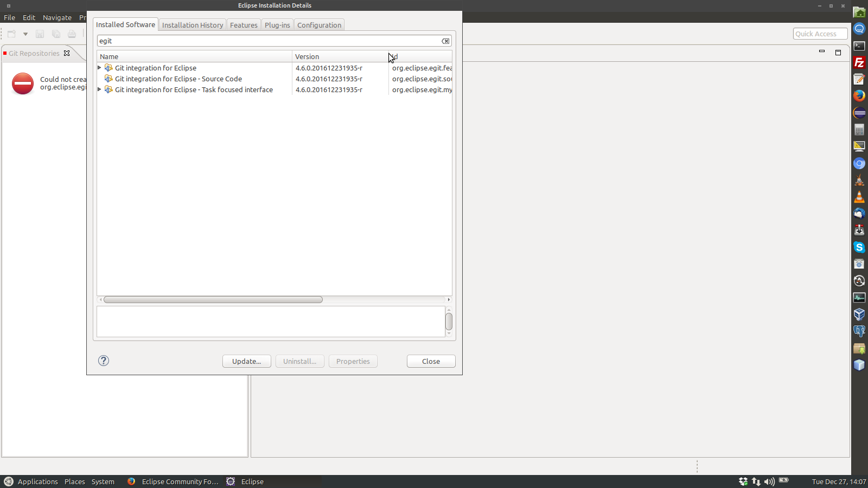The image size is (868, 488).
Task: Click the Eclipse taskbar entry
Action: (246, 481)
